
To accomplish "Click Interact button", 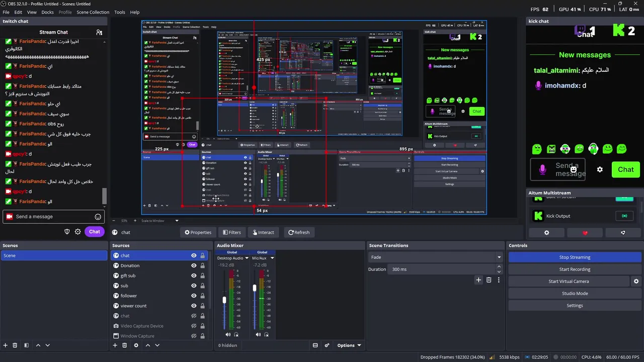I will pos(263,232).
